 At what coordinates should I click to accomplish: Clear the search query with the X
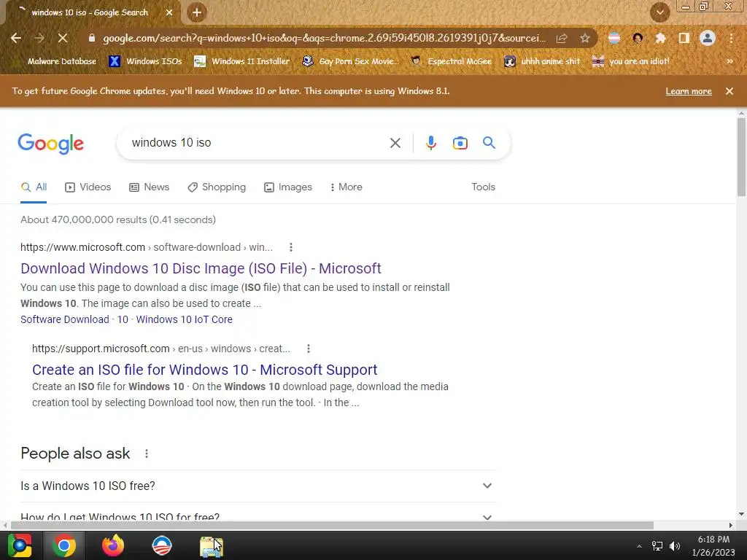(x=395, y=143)
